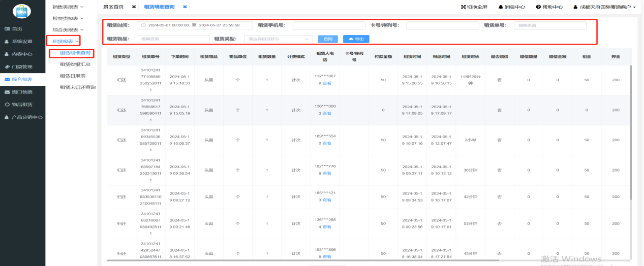
Task: Close the 景区首页 tab with X
Action: pos(134,7)
